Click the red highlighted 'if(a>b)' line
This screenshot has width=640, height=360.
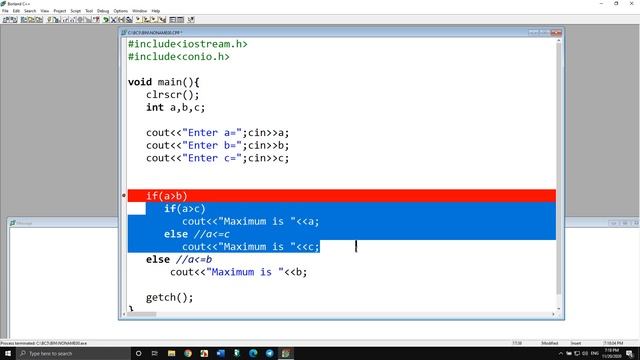point(342,196)
